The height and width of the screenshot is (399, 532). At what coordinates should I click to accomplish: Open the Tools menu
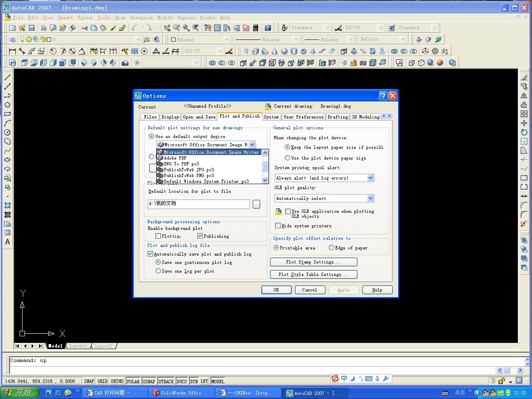pyautogui.click(x=104, y=17)
